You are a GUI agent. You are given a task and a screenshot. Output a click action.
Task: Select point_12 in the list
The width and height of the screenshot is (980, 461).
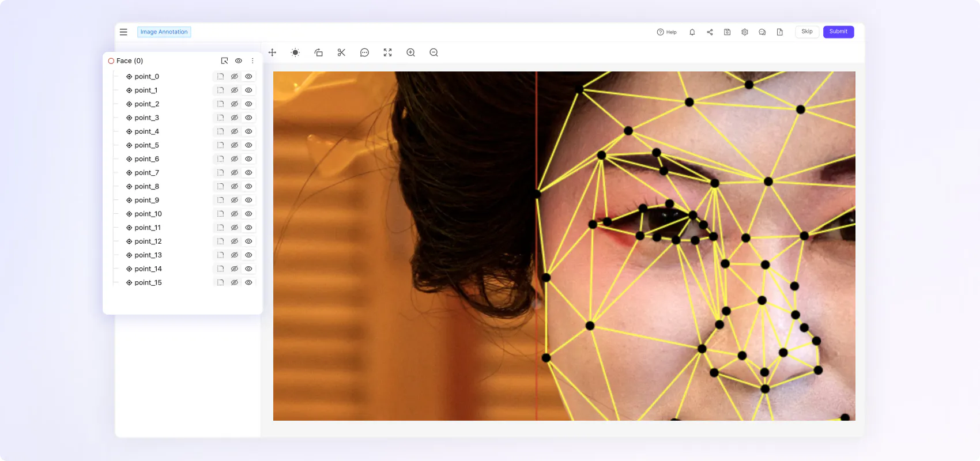click(x=148, y=241)
